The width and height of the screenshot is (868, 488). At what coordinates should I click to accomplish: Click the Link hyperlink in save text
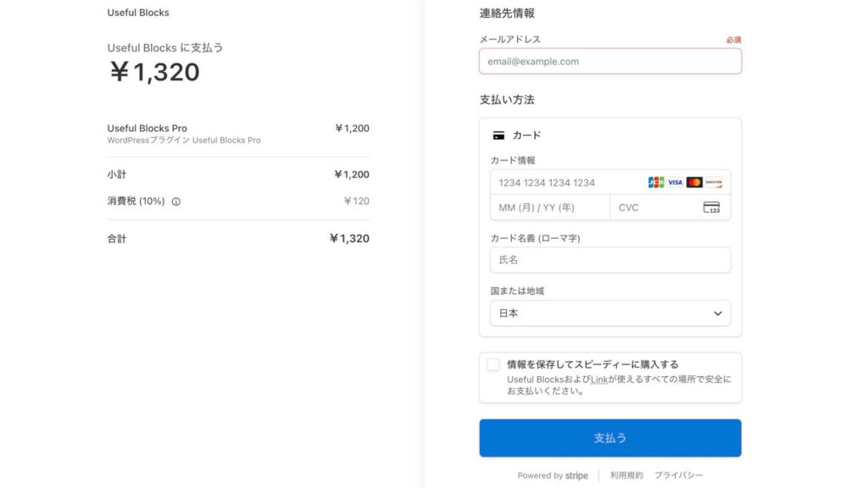pos(598,380)
